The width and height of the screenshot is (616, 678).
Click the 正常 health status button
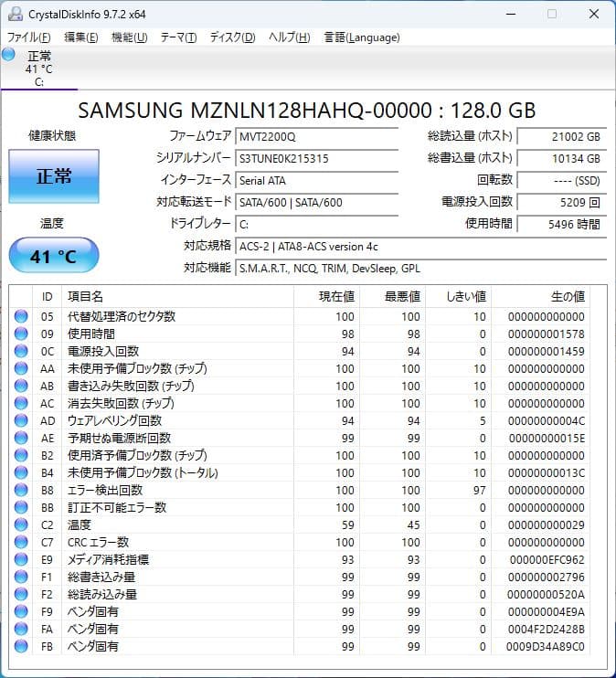point(54,176)
